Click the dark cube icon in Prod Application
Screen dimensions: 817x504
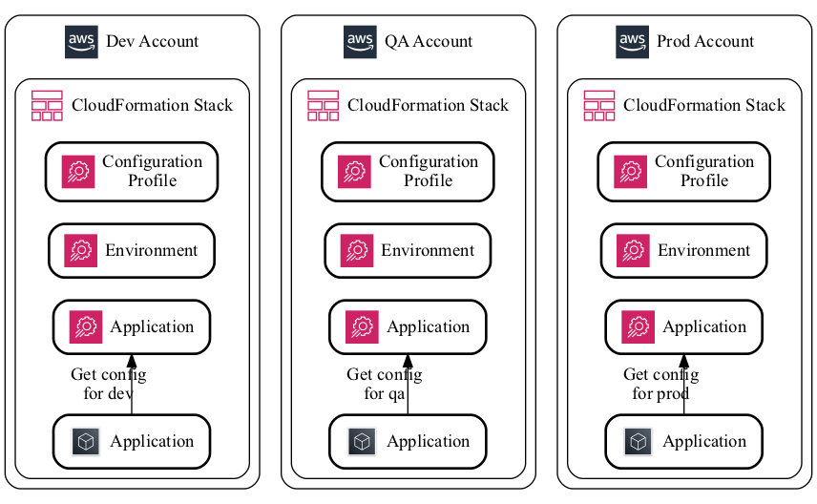pos(638,442)
